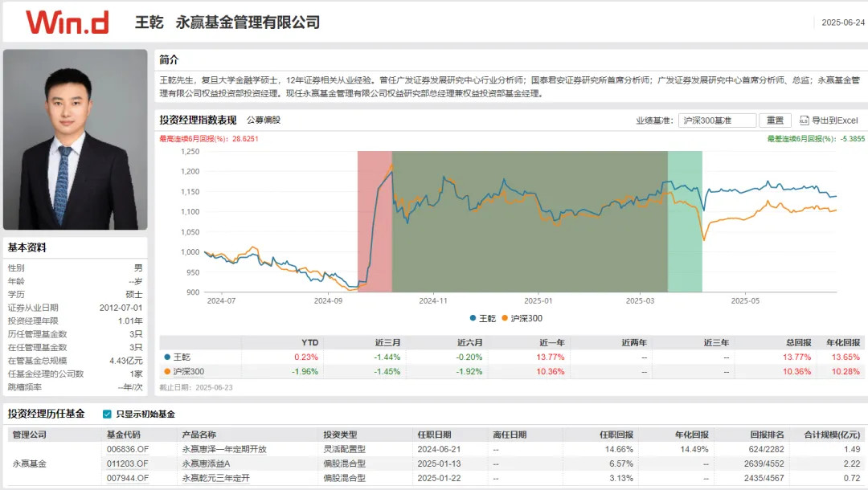Click 沪深300 annualized return 10.28%
Screen dimensions: 868x490
(845, 372)
